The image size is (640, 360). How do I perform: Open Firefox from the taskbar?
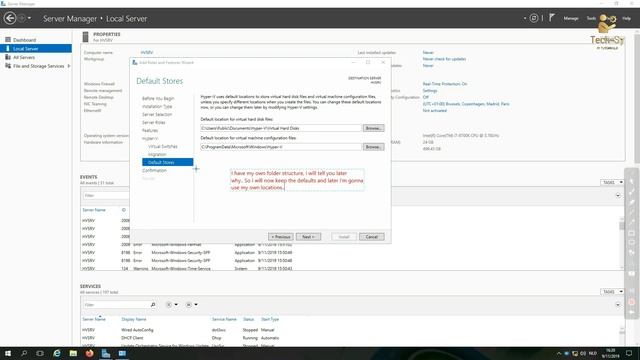tap(89, 353)
